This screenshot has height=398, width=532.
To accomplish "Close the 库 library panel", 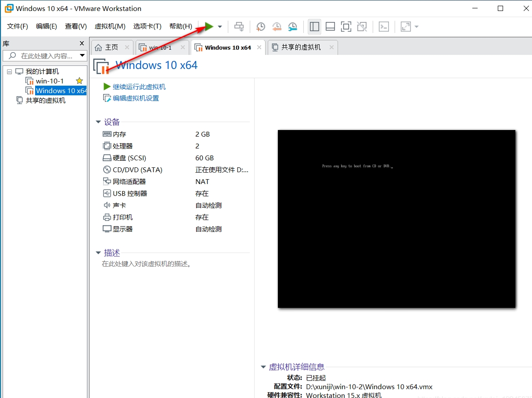I will coord(82,43).
